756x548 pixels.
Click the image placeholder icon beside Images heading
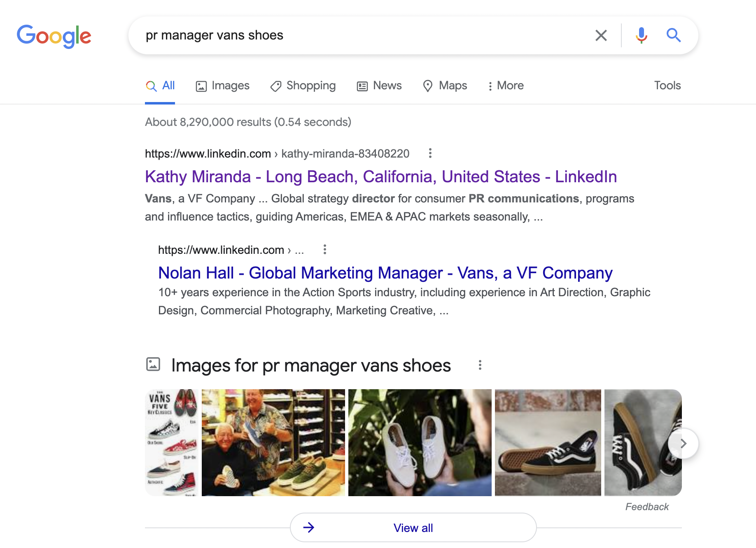coord(153,365)
